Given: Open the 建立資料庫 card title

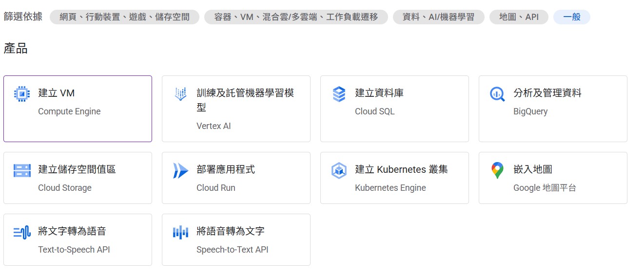Looking at the screenshot, I should pos(379,93).
